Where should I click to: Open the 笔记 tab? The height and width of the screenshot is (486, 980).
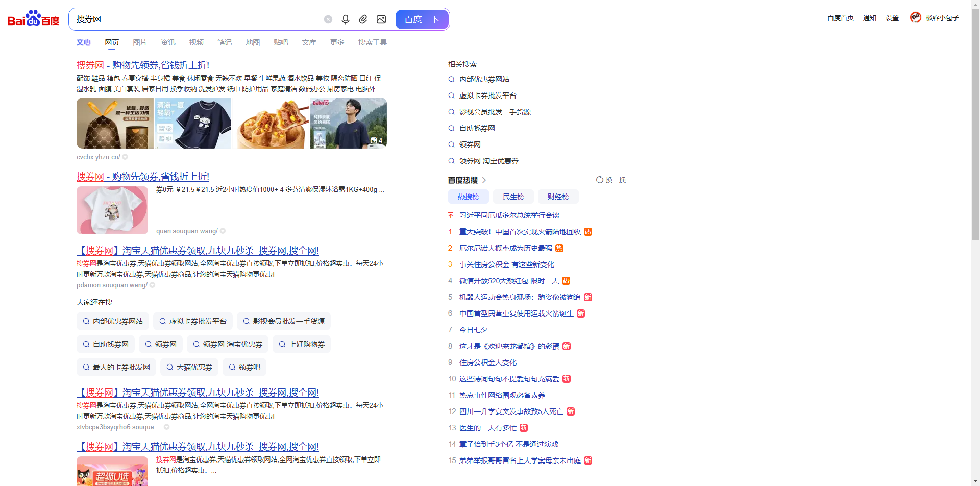pyautogui.click(x=225, y=42)
